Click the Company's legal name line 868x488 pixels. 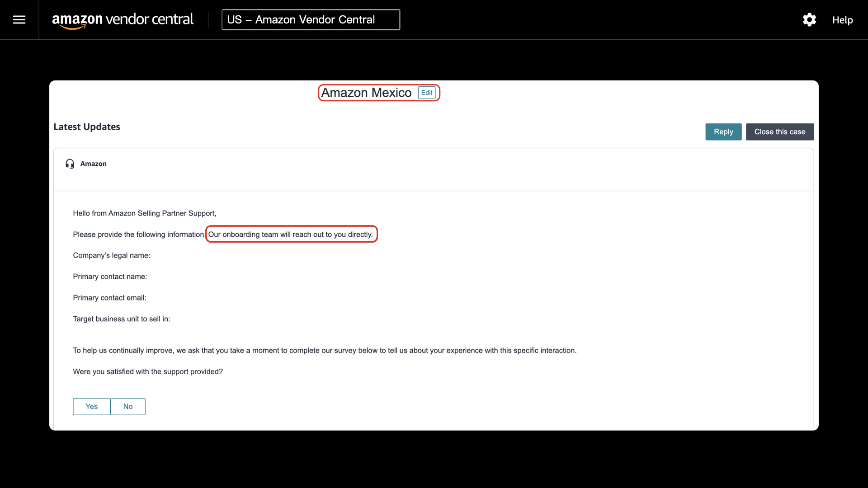(112, 255)
